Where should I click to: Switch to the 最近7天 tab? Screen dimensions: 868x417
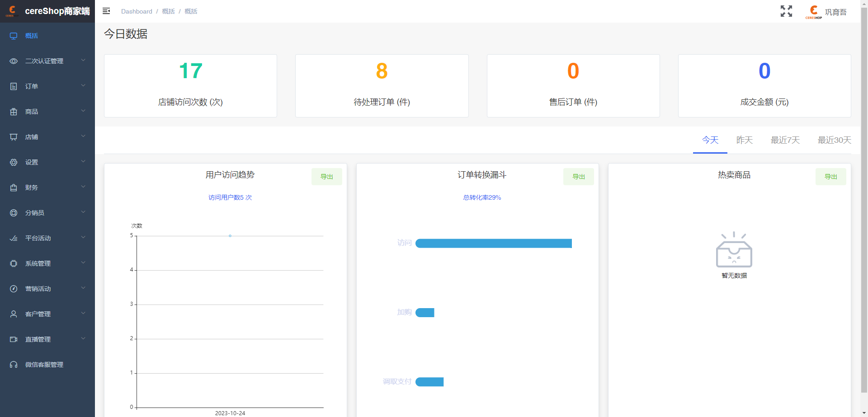click(785, 140)
